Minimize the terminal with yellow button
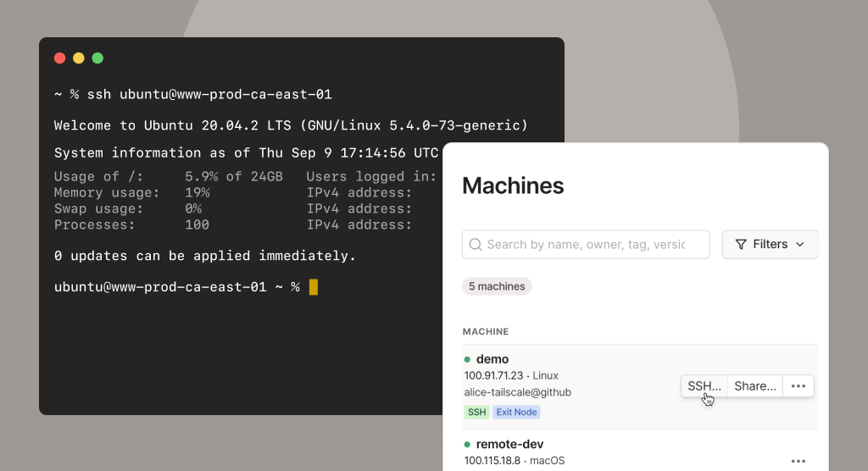 [x=79, y=58]
